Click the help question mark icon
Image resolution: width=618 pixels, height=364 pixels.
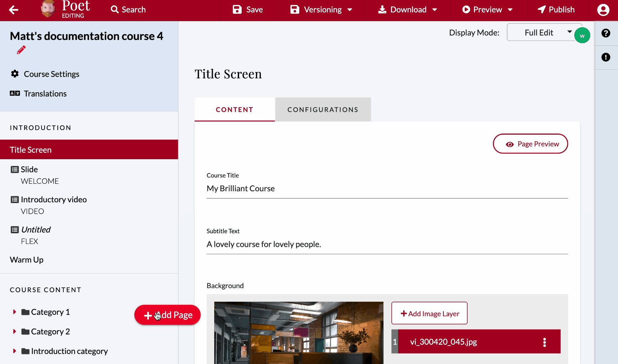pyautogui.click(x=606, y=33)
